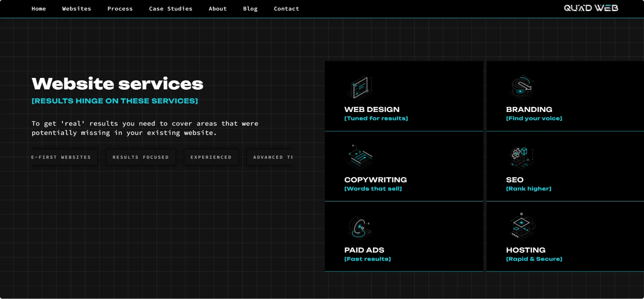This screenshot has height=299, width=644.
Task: Open the Contact page
Action: tap(286, 9)
